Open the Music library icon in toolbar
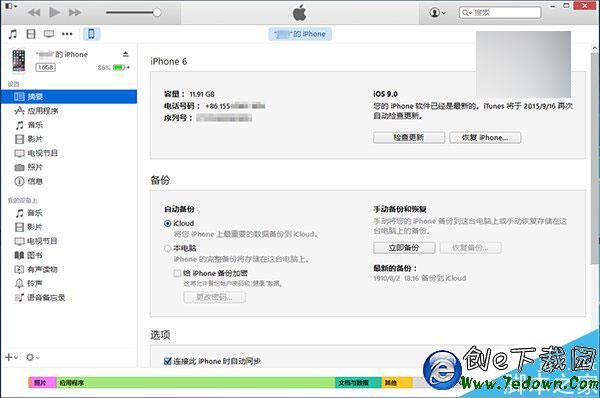This screenshot has width=600, height=398. pyautogui.click(x=13, y=34)
